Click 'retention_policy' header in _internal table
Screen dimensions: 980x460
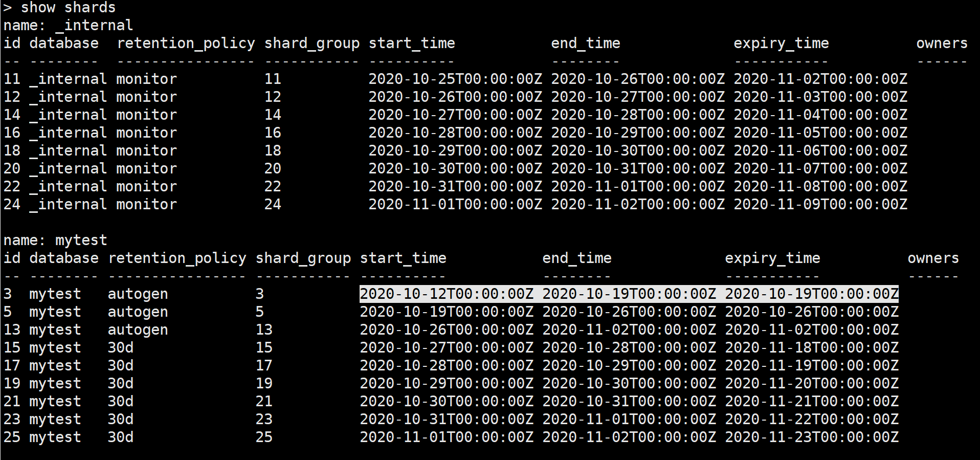186,43
